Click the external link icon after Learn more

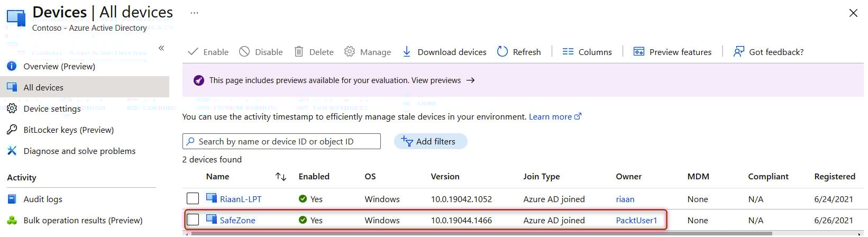tap(578, 116)
